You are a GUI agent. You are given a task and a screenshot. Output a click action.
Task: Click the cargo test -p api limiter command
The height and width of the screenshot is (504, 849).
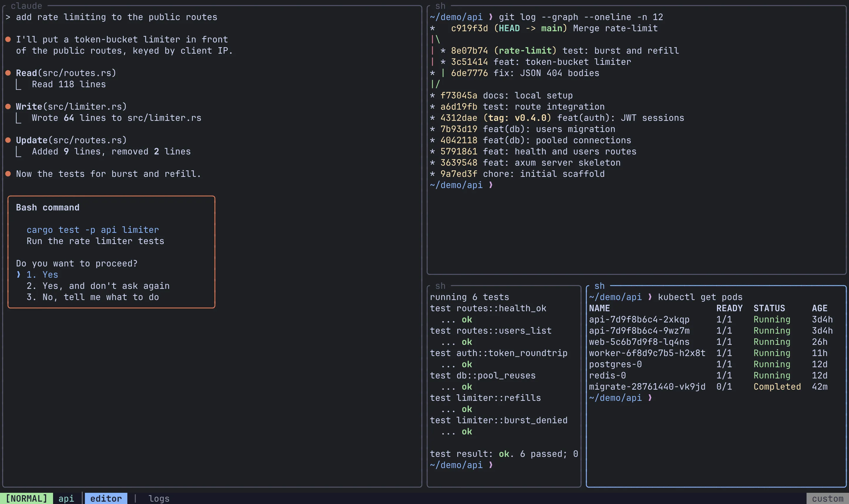(93, 230)
